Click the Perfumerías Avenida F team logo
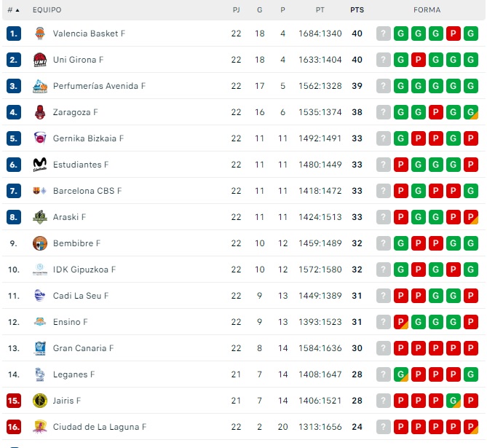 [x=40, y=86]
